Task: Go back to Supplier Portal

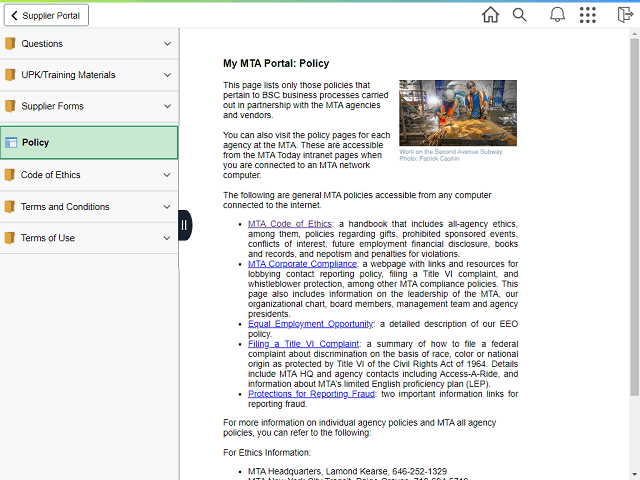Action: [46, 16]
